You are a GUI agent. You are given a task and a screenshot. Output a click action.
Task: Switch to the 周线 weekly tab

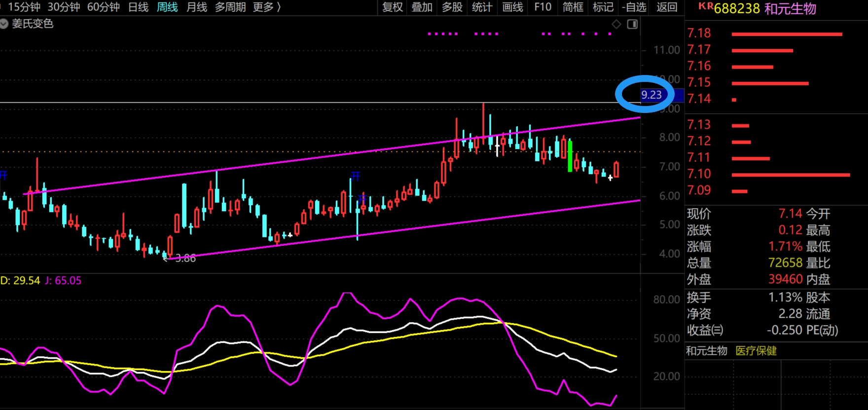167,7
